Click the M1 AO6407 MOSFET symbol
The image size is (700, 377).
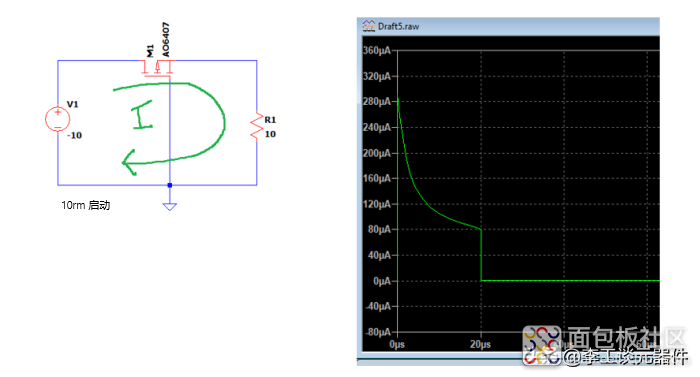tap(157, 69)
